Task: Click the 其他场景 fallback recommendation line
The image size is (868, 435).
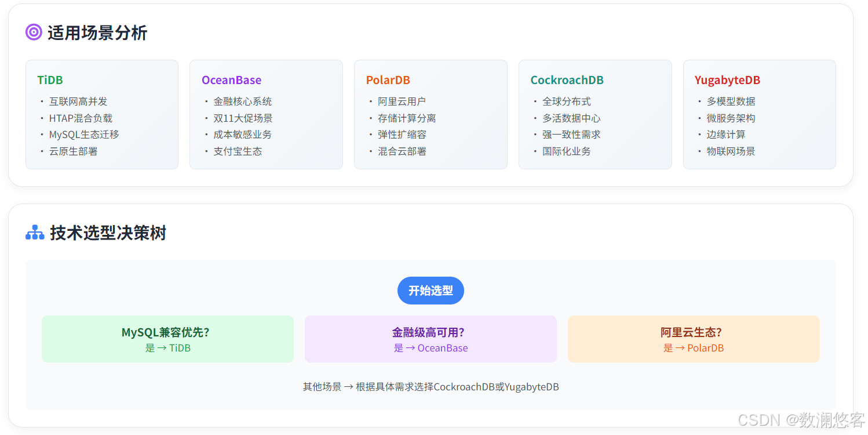Action: point(431,387)
